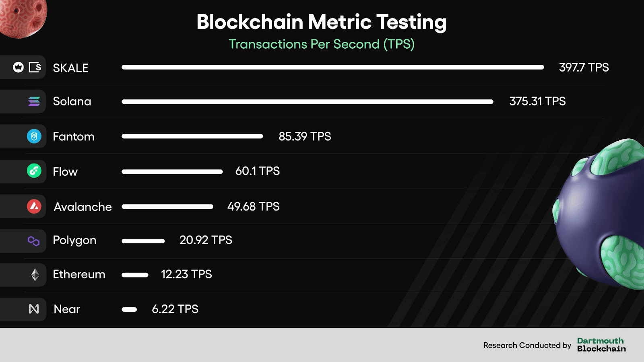Click the Transactions Per Second subtitle
The width and height of the screenshot is (644, 362).
[322, 44]
